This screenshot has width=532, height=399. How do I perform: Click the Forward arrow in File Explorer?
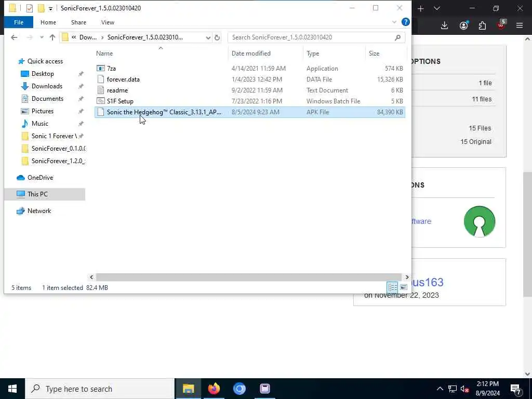(30, 37)
